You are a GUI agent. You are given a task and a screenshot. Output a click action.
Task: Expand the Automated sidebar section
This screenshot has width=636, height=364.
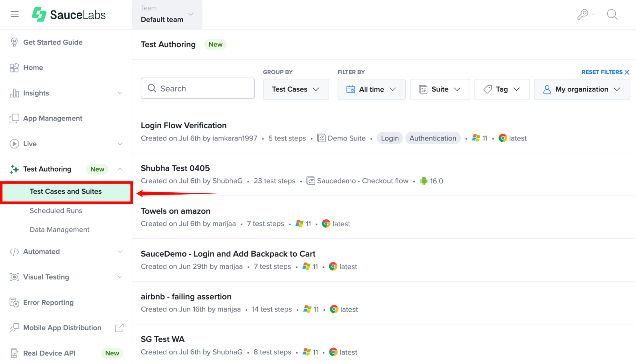pyautogui.click(x=120, y=252)
